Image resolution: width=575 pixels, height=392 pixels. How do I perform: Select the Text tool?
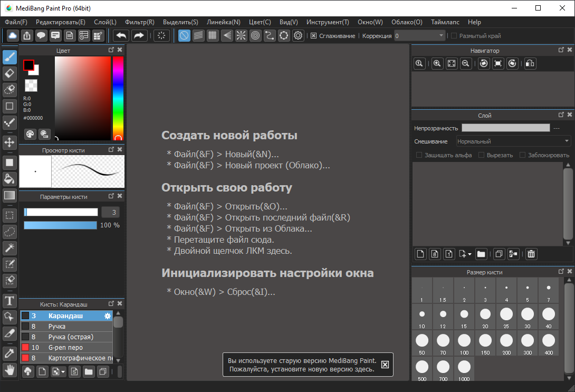pyautogui.click(x=9, y=301)
